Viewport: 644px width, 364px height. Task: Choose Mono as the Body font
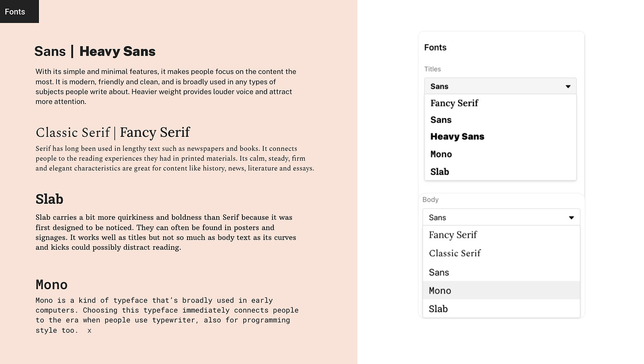(x=440, y=290)
